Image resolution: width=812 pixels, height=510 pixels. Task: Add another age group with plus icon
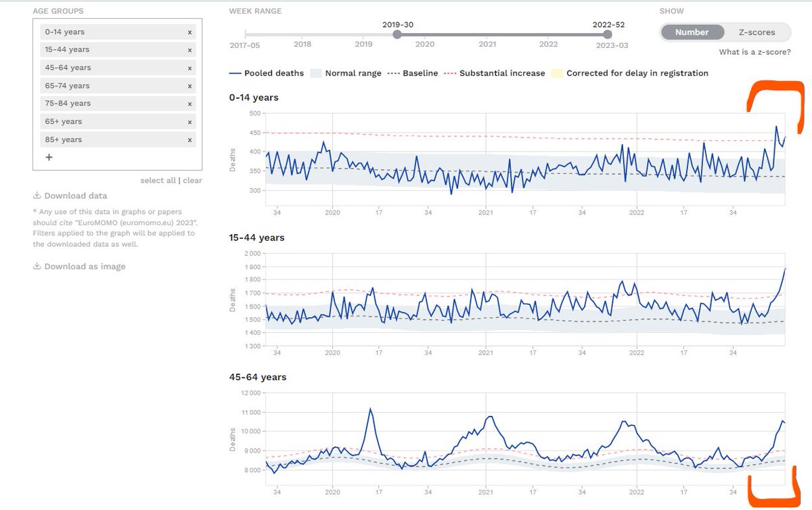pyautogui.click(x=49, y=158)
